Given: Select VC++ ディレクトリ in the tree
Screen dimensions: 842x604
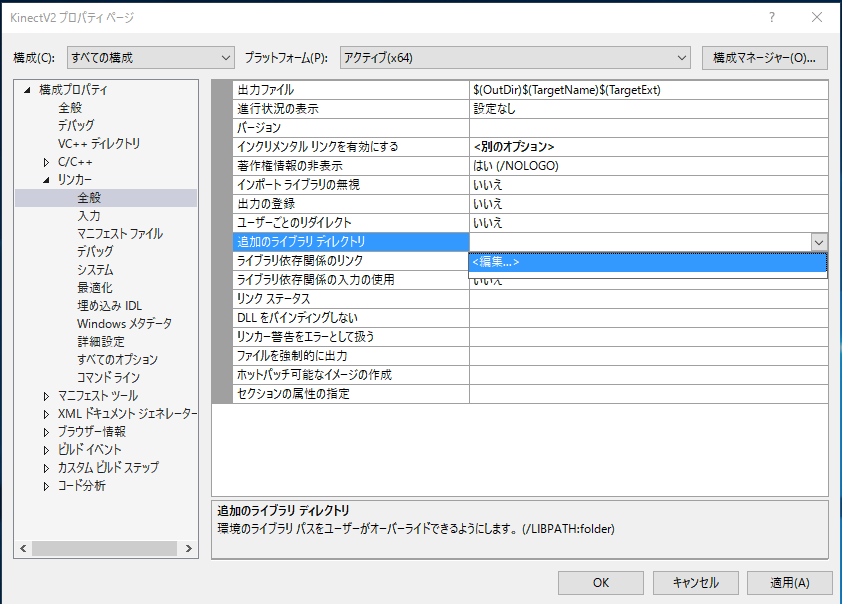Looking at the screenshot, I should click(x=99, y=144).
